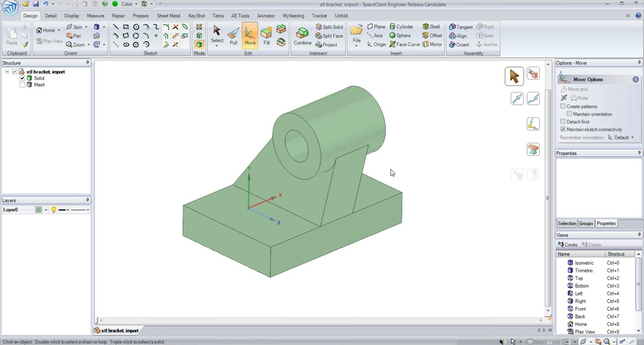The height and width of the screenshot is (345, 644).
Task: Select the Mirror tool
Action: click(x=432, y=45)
